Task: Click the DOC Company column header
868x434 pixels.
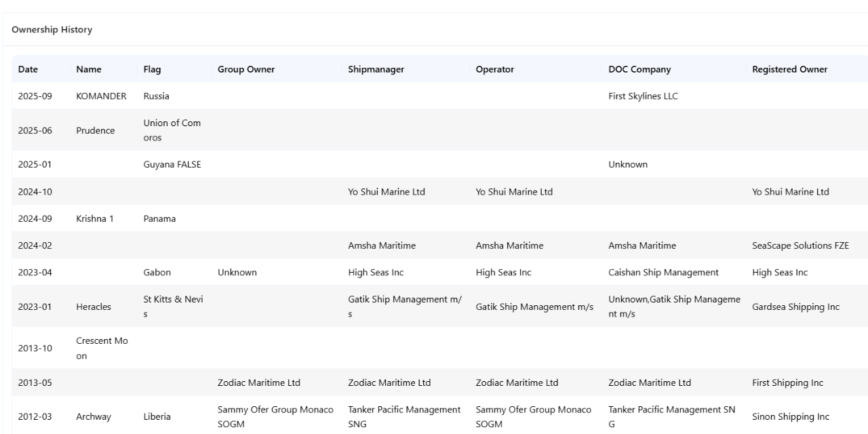Action: point(639,69)
